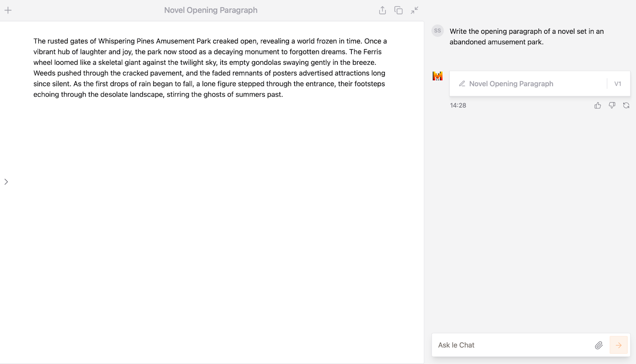Regenerate the response with the refresh icon
The width and height of the screenshot is (636, 364).
pyautogui.click(x=626, y=105)
